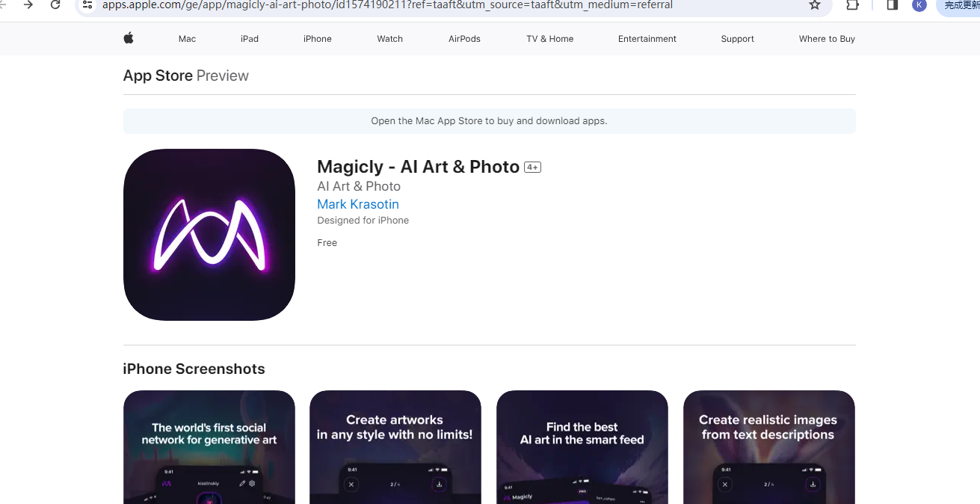Click the Magicly app icon image
The height and width of the screenshot is (504, 980).
pyautogui.click(x=209, y=235)
